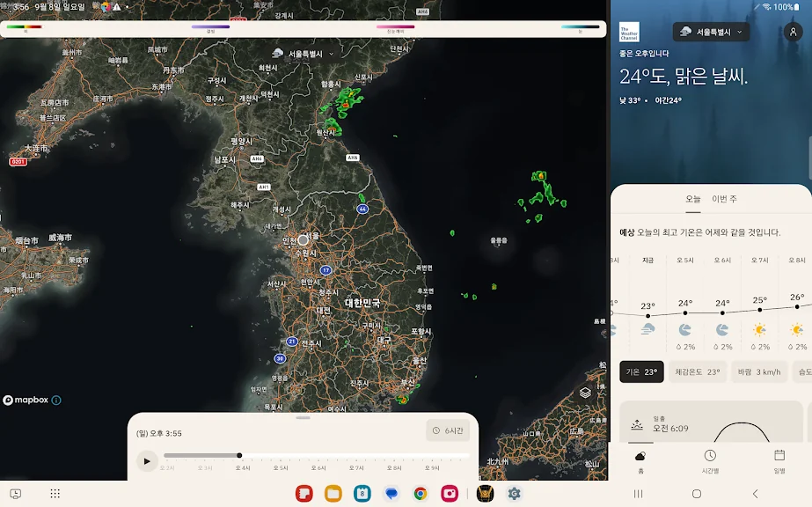The width and height of the screenshot is (812, 507).
Task: Tap the 일출 오전 6:09 card
Action: click(711, 422)
